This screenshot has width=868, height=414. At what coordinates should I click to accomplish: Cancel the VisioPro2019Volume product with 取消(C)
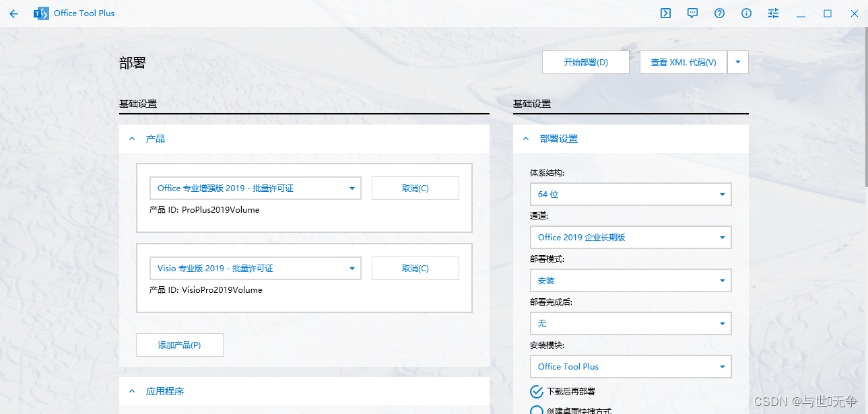(415, 269)
